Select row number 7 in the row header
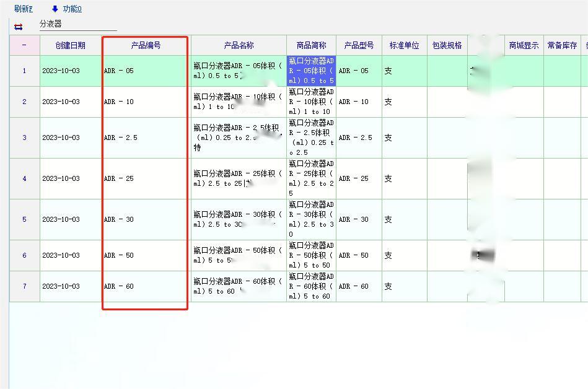Image resolution: width=588 pixels, height=389 pixels. pyautogui.click(x=24, y=286)
